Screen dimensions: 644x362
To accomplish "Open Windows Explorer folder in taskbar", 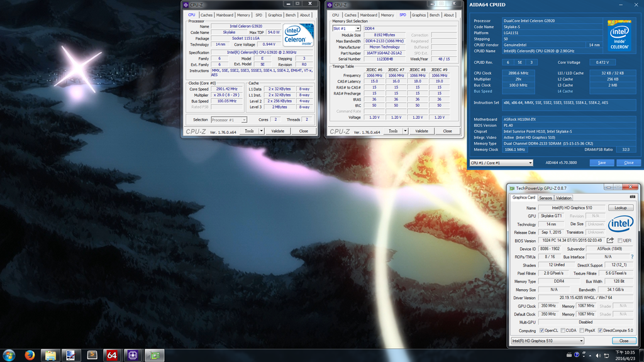I will (50, 355).
